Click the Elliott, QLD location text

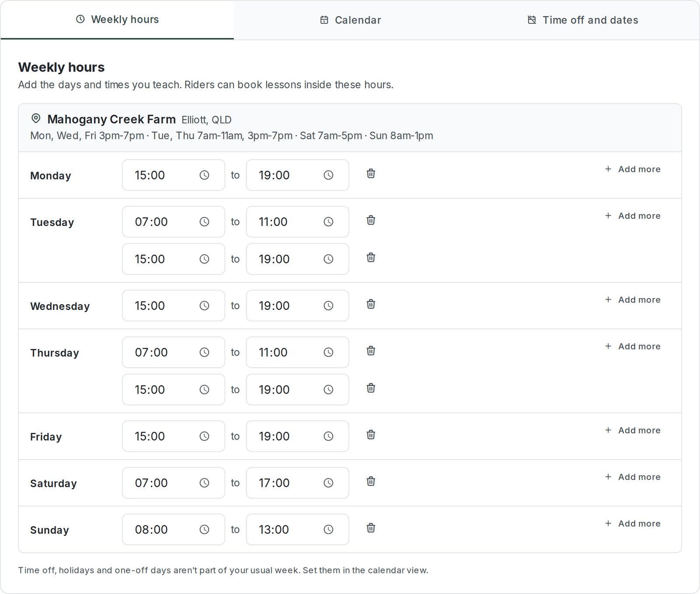206,120
